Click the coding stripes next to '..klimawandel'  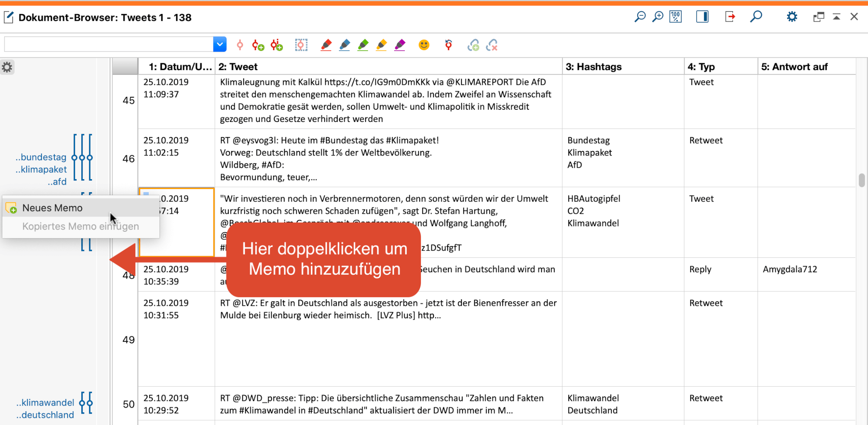coord(86,403)
